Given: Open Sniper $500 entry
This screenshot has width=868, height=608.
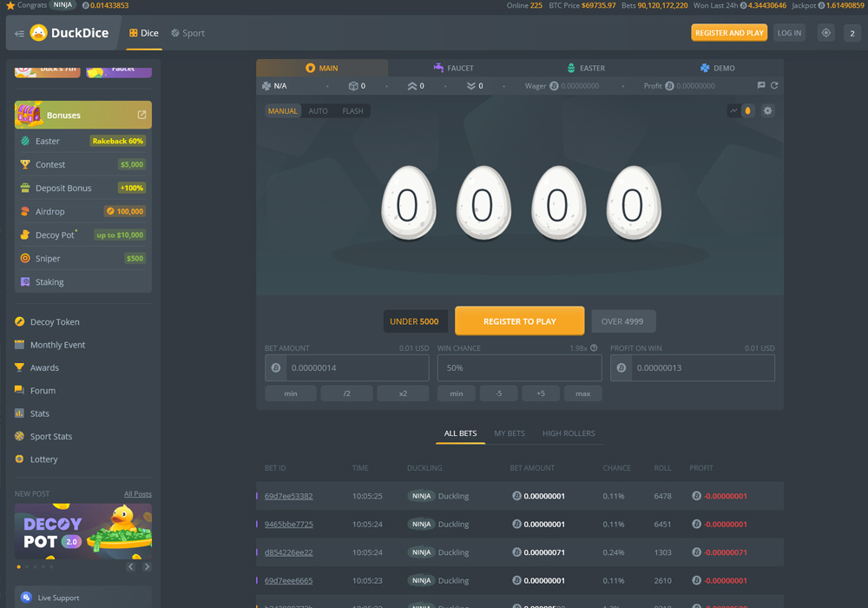Looking at the screenshot, I should 83,259.
